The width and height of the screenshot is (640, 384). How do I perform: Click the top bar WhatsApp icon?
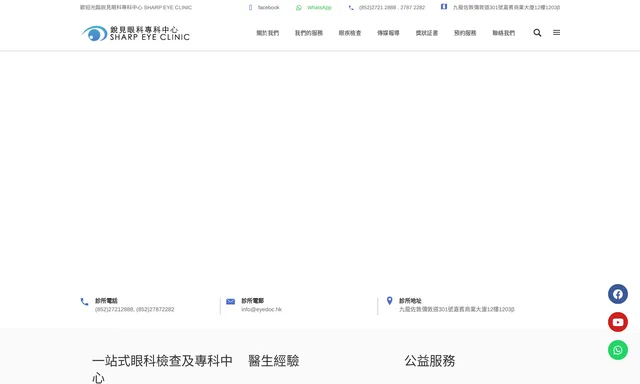click(x=299, y=7)
